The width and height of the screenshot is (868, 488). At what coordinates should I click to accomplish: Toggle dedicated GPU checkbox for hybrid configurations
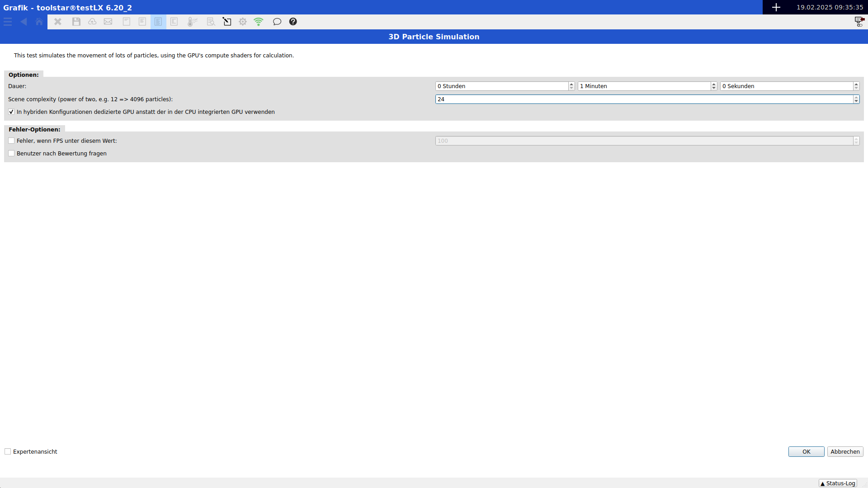[11, 112]
